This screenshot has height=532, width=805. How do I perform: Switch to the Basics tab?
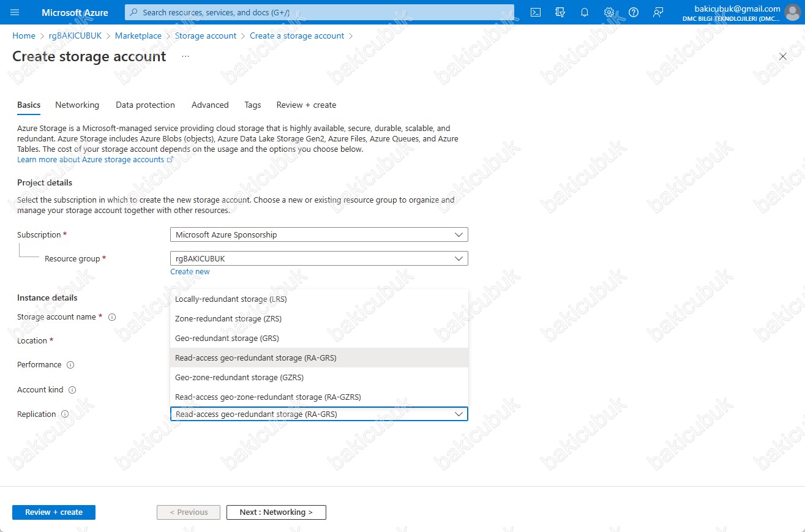tap(29, 105)
